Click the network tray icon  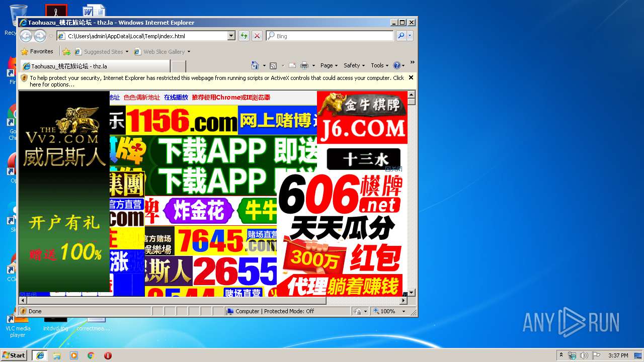[572, 355]
